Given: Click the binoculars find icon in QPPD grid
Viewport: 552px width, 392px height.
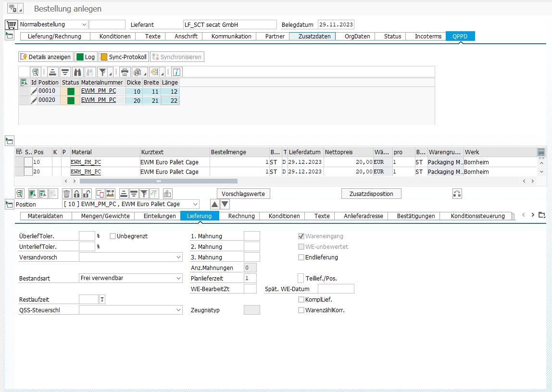Looking at the screenshot, I should pyautogui.click(x=77, y=72).
